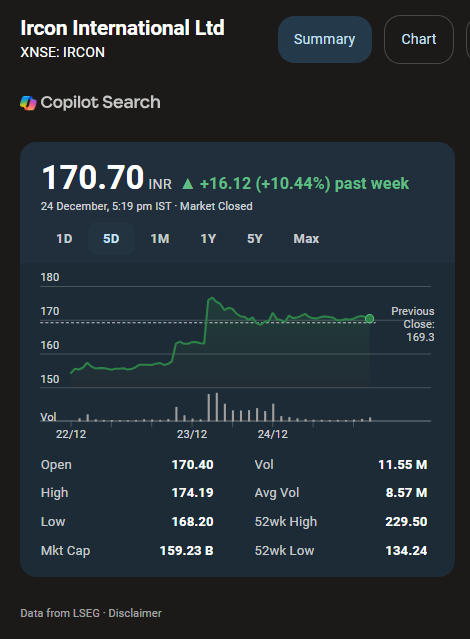Viewport: 470px width, 639px height.
Task: Click the 22/12 date axis label
Action: pos(71,434)
